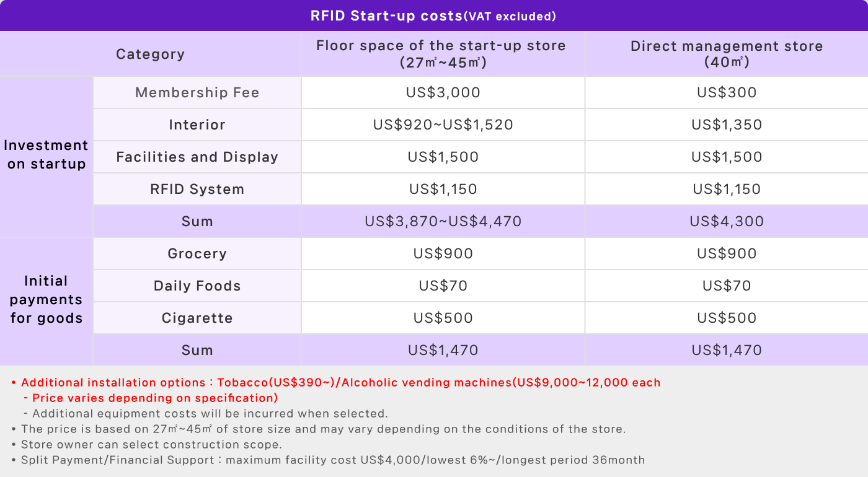This screenshot has height=477, width=868.
Task: Click the US$3,870~US$4,470 sum cell
Action: (443, 221)
